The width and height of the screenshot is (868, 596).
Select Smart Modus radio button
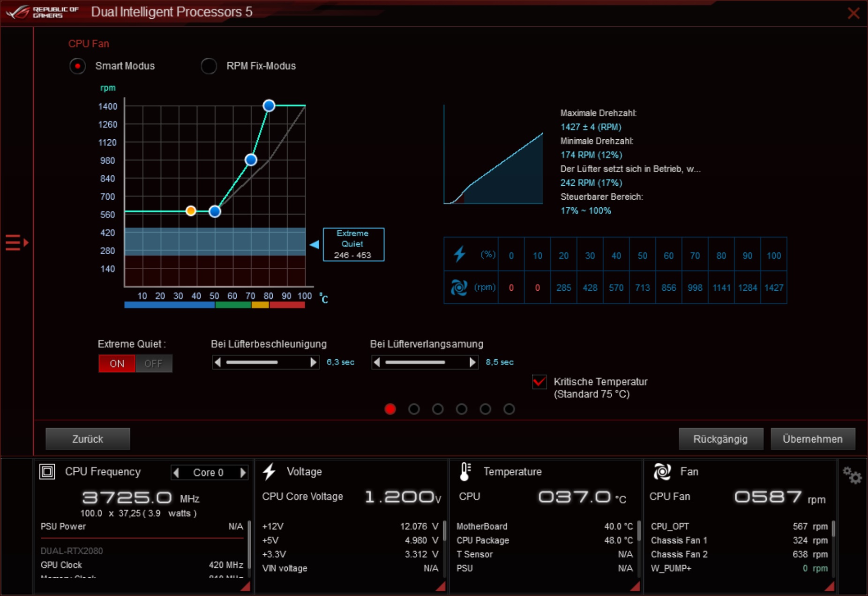click(x=78, y=66)
